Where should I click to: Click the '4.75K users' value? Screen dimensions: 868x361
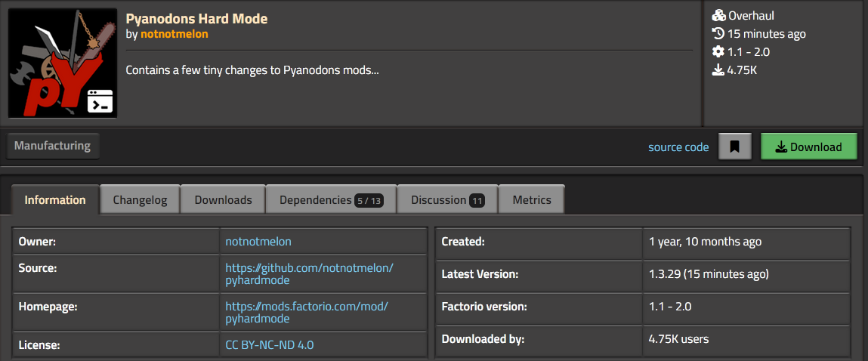(678, 339)
